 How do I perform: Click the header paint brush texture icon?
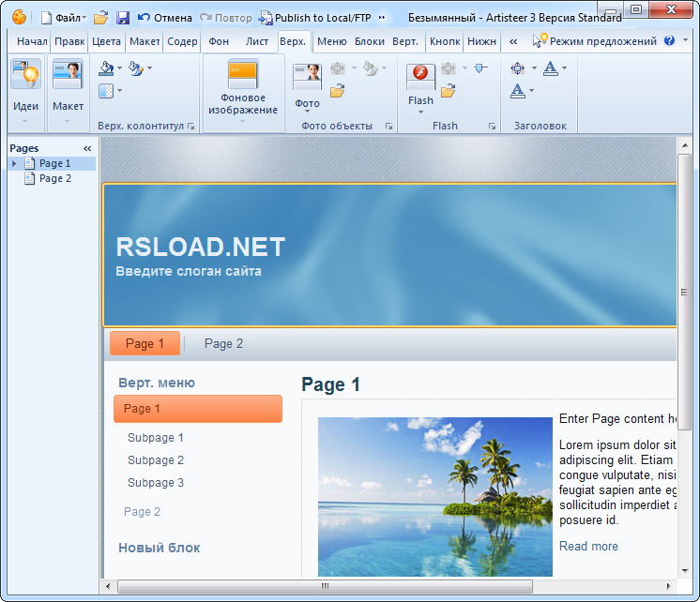[136, 68]
